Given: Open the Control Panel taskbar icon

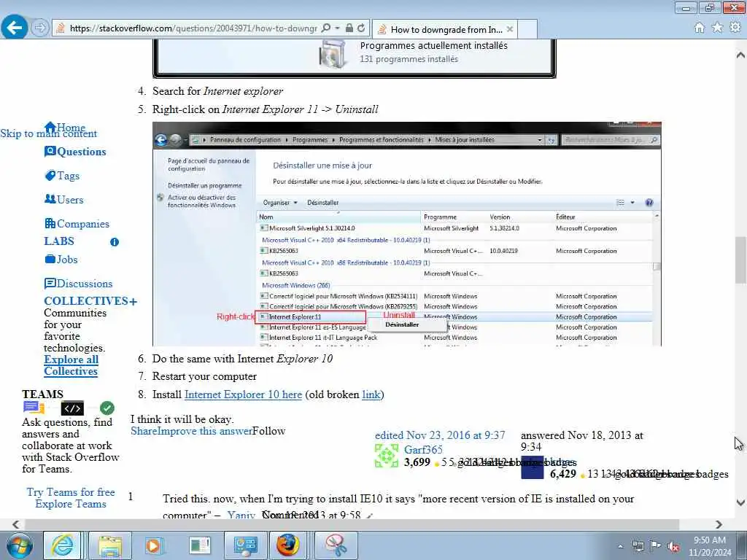Looking at the screenshot, I should 246,545.
